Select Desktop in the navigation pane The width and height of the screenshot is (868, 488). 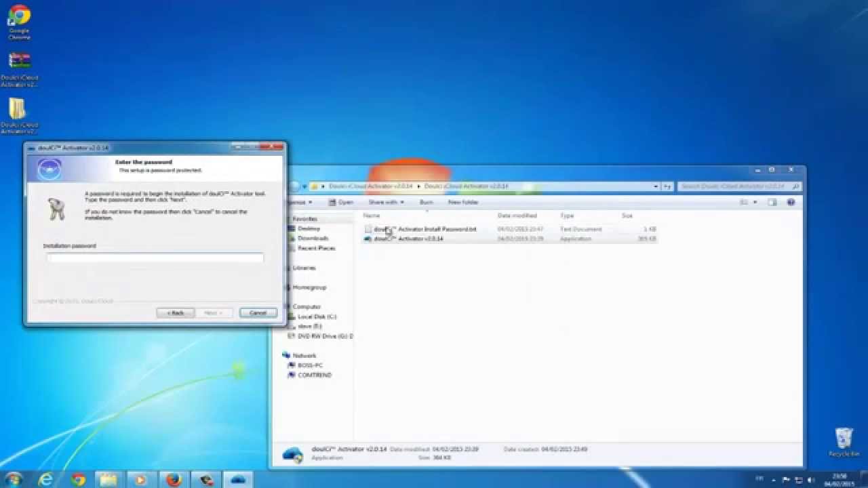coord(309,228)
